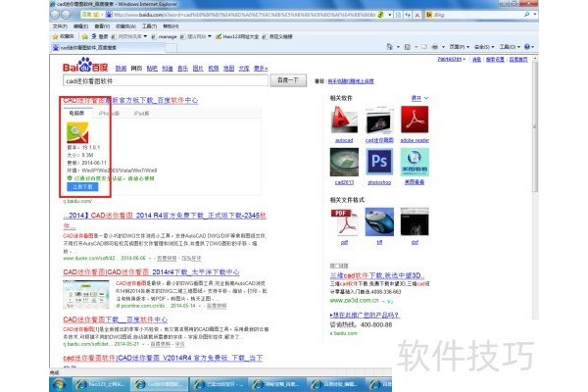
Task: Click the manage favorites bar link
Action: [x=164, y=36]
